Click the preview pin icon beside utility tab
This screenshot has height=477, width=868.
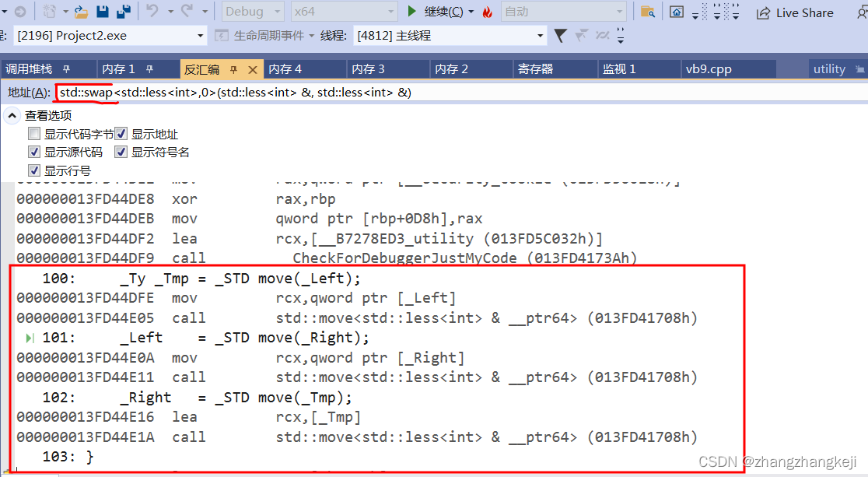coord(859,69)
